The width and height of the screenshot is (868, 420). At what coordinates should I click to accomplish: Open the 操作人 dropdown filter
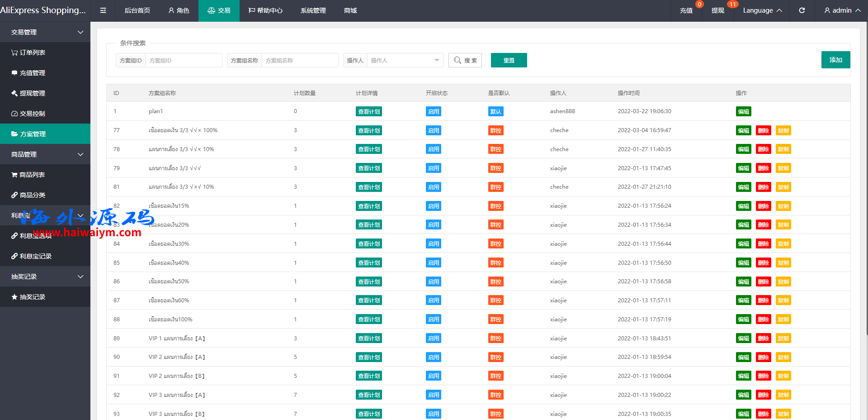405,60
